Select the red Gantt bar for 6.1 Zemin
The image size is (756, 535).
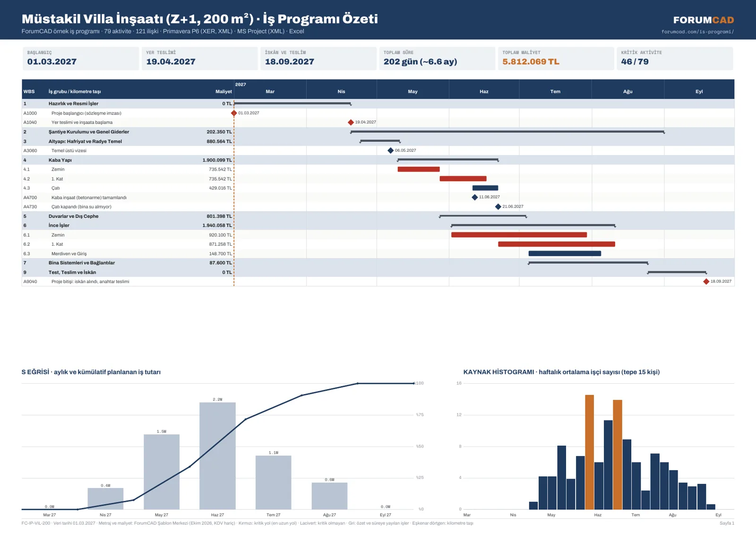coord(519,235)
